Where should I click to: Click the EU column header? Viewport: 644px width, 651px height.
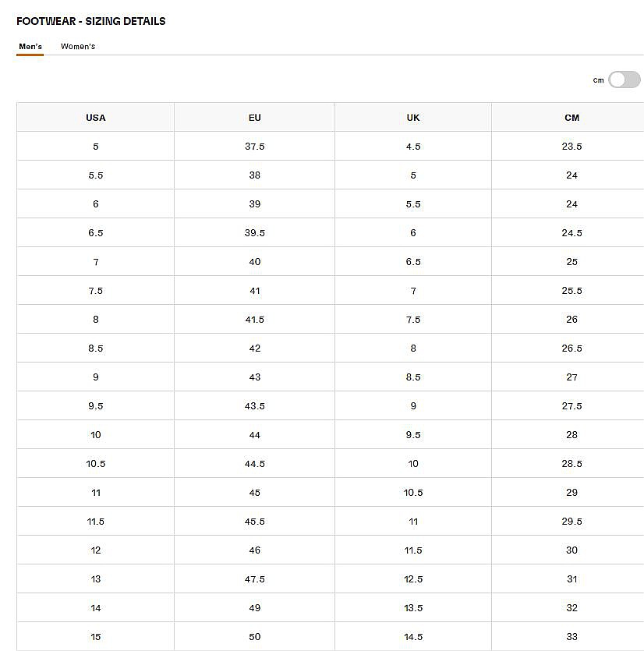pyautogui.click(x=254, y=118)
